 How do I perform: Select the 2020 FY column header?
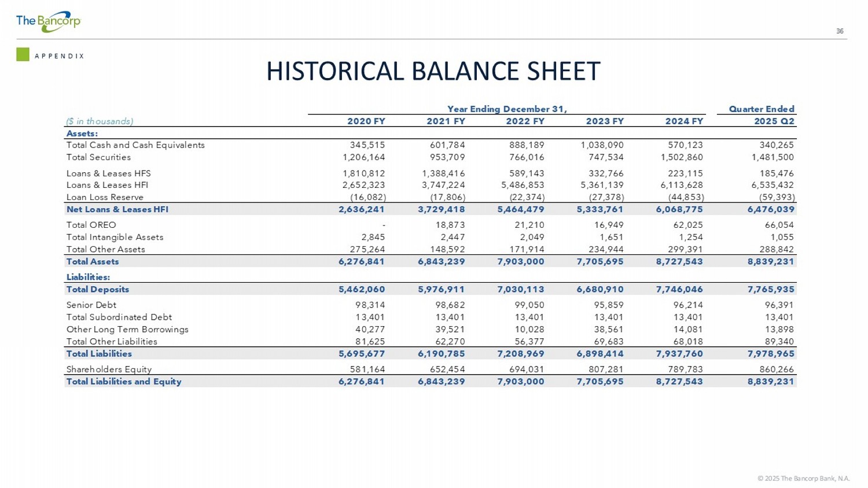tap(366, 121)
